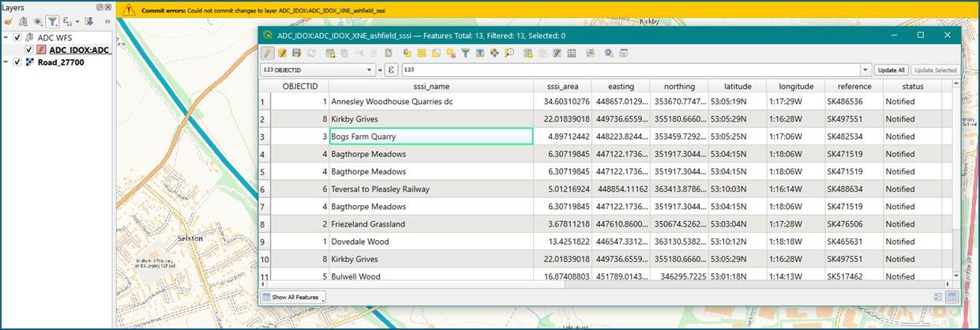Screen dimensions: 980x330
Task: Click the status column header
Action: (913, 86)
